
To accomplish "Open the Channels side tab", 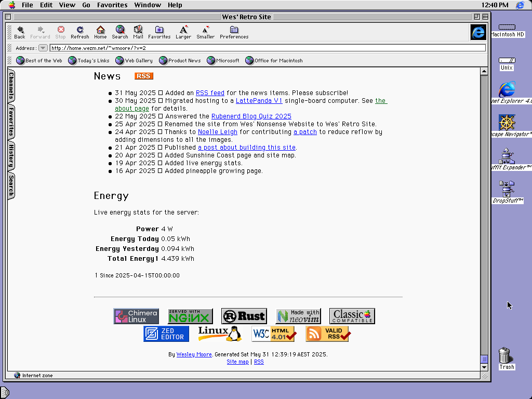I will click(x=11, y=86).
